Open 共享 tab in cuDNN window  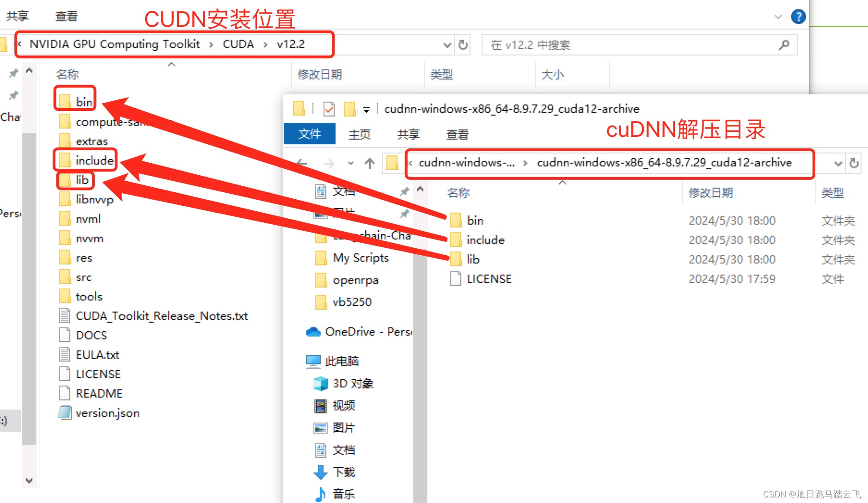[x=408, y=135]
